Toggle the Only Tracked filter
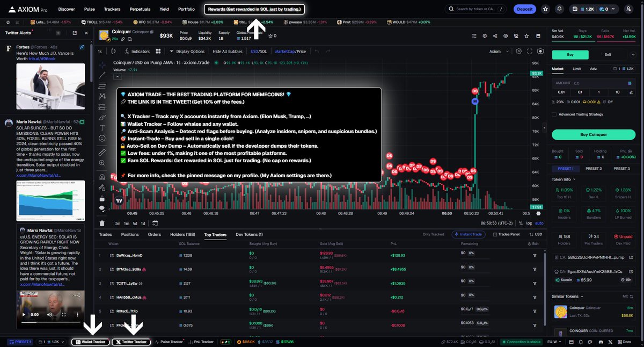The width and height of the screenshot is (644, 347). pyautogui.click(x=434, y=234)
